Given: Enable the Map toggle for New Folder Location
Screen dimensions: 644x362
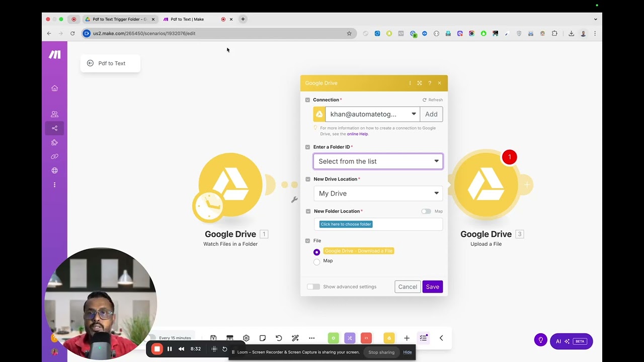Looking at the screenshot, I should click(426, 211).
